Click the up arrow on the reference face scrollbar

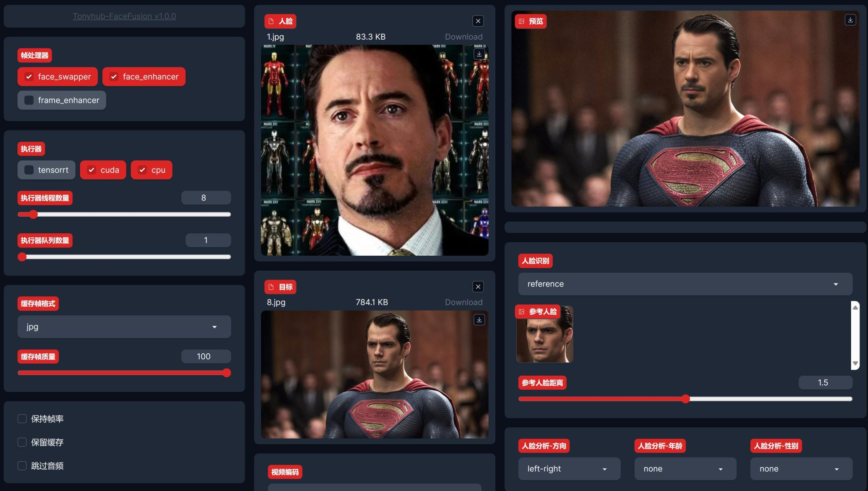[x=855, y=308]
